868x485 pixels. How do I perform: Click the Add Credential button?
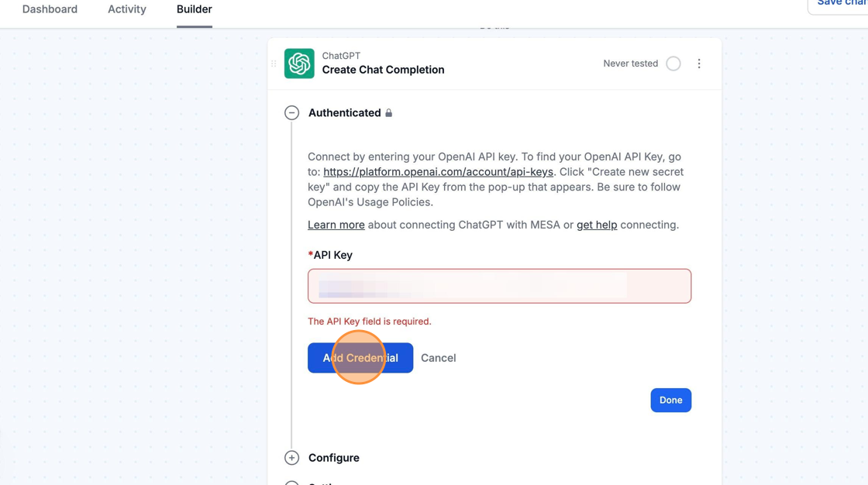[360, 358]
